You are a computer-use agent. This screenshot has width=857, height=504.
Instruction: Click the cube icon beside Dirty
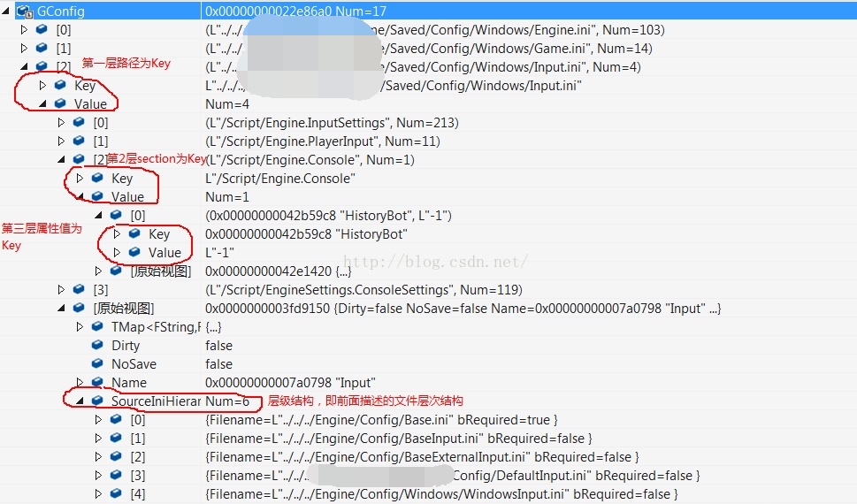(98, 345)
